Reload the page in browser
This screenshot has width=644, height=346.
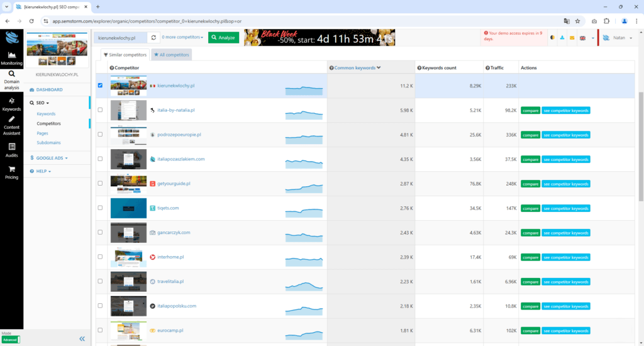[x=31, y=21]
